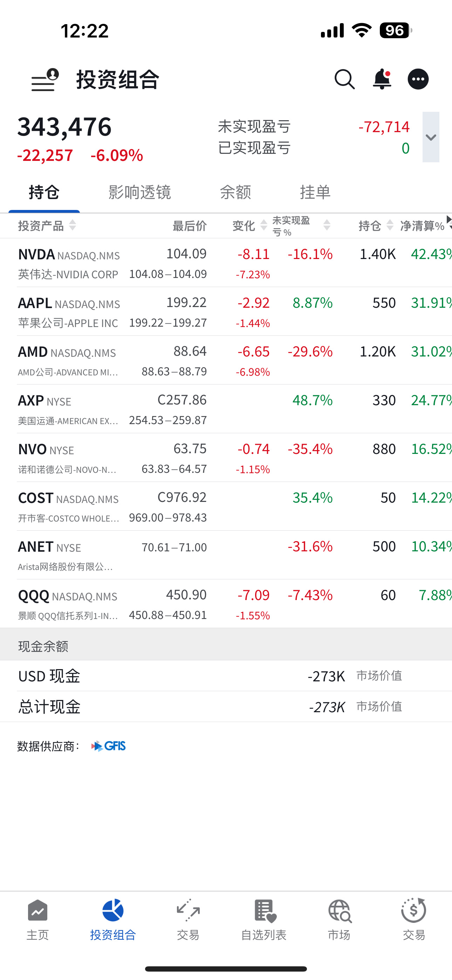Go to the 主页 home icon

tap(38, 920)
